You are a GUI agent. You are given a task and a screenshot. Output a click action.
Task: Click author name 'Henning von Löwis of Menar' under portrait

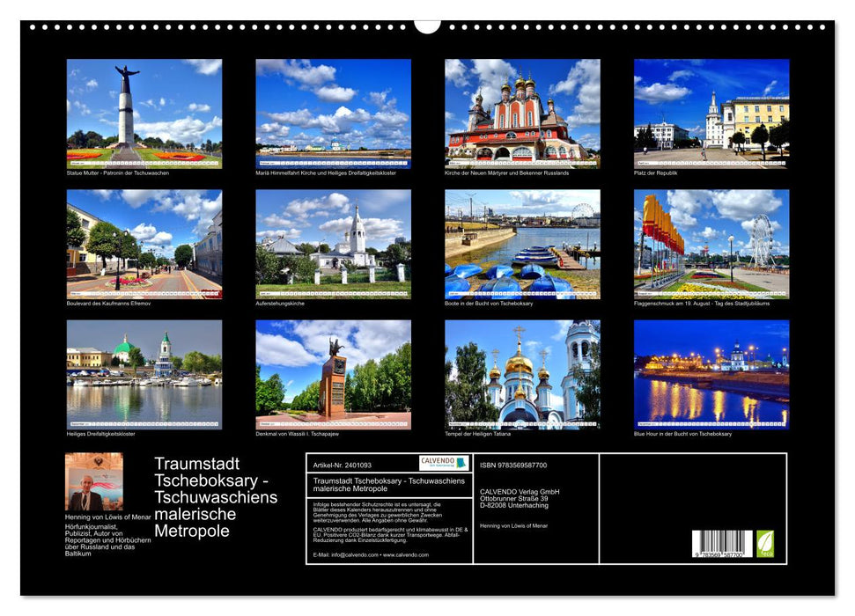point(108,517)
